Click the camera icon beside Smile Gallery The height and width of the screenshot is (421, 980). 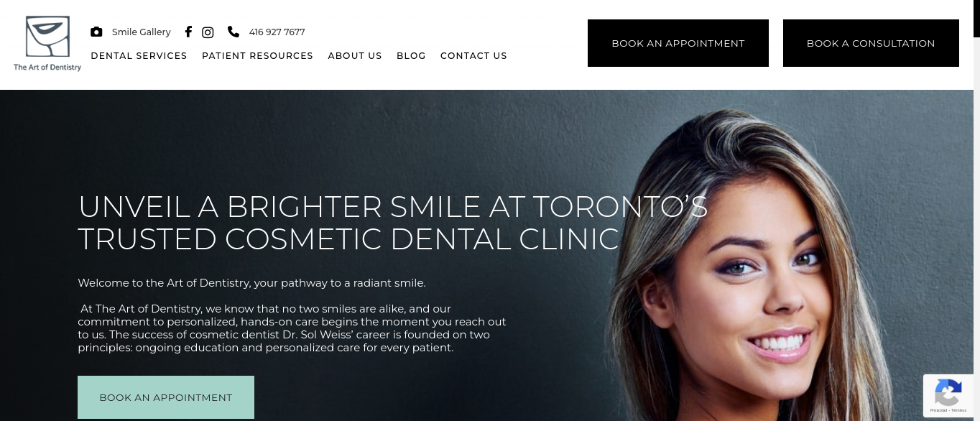[96, 32]
